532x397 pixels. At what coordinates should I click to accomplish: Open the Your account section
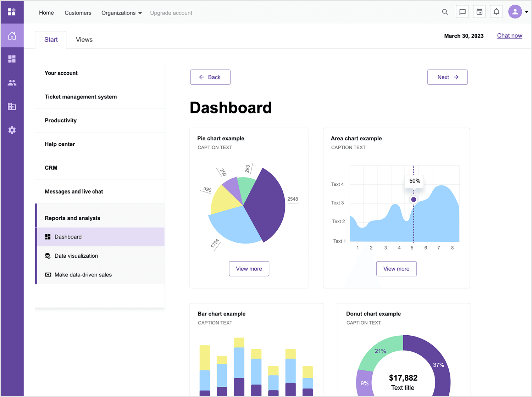(x=100, y=73)
